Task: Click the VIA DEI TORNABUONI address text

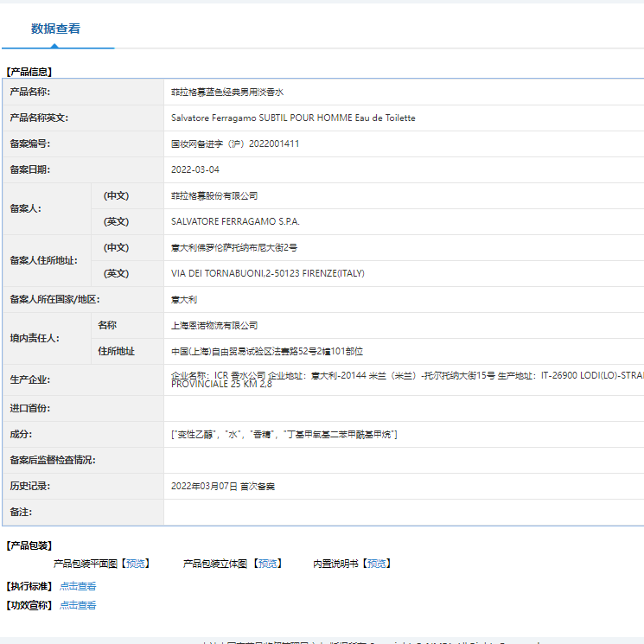Action: (x=268, y=273)
